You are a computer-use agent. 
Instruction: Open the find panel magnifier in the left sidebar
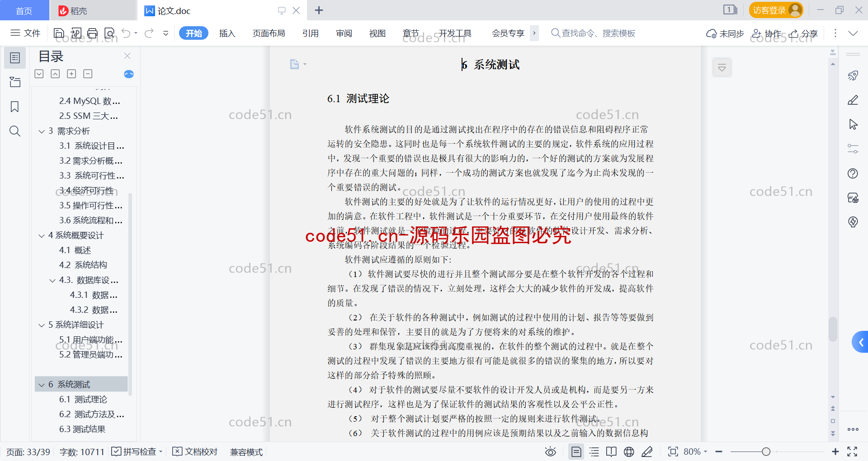(15, 131)
